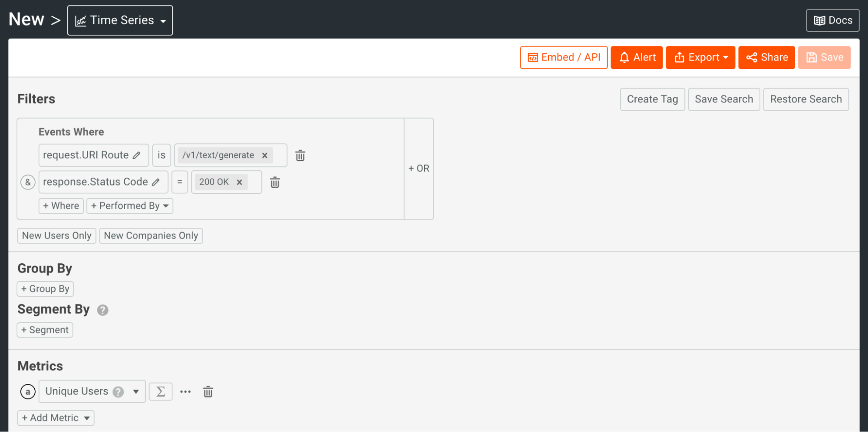The image size is (868, 432).
Task: Toggle the New Users Only filter
Action: tap(57, 236)
